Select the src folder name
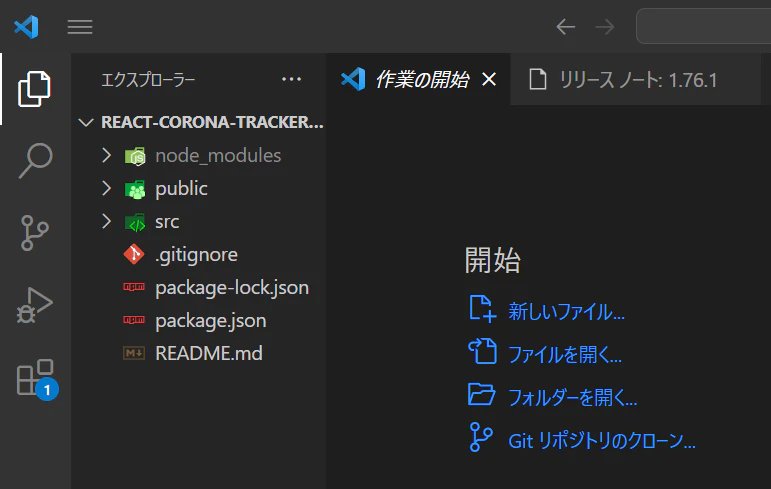The width and height of the screenshot is (771, 489). click(x=167, y=222)
